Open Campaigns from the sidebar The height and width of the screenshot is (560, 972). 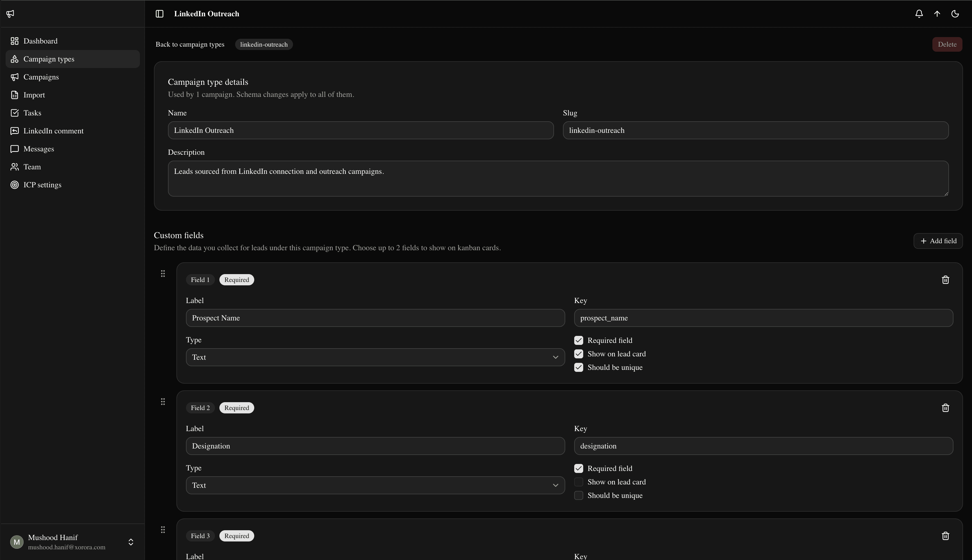pos(73,77)
